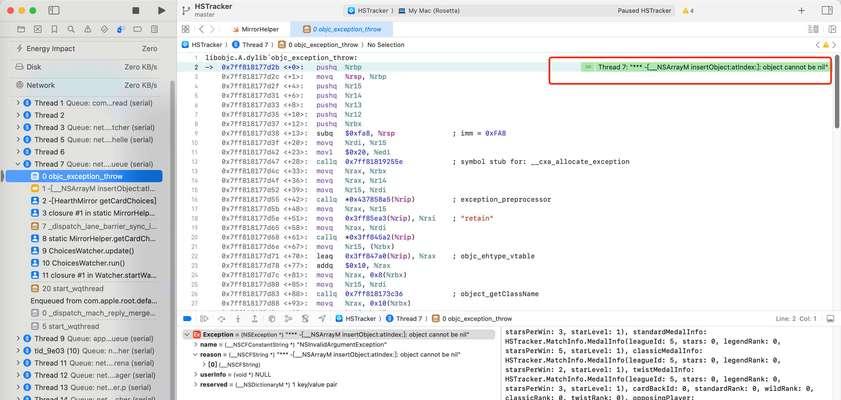Click No Selection in jump bar

tap(386, 45)
